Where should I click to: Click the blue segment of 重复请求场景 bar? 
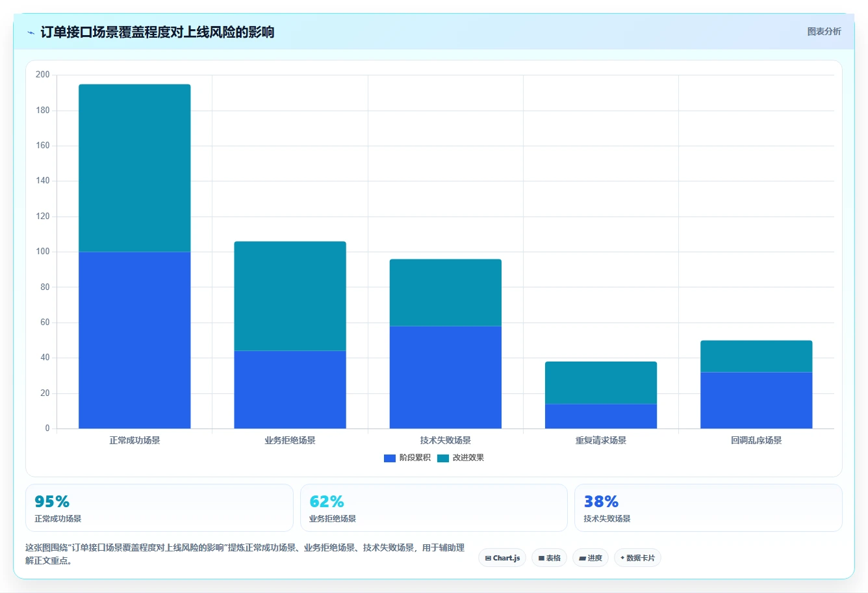click(601, 416)
